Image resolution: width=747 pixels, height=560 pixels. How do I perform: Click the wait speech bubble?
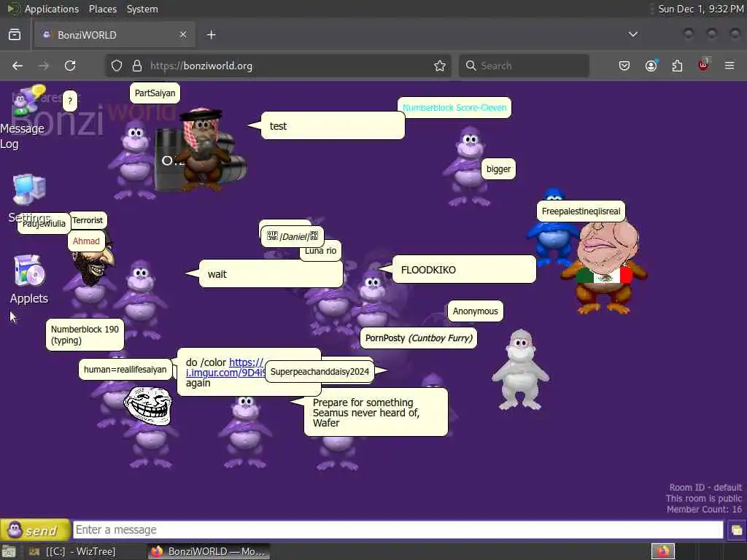coord(271,274)
